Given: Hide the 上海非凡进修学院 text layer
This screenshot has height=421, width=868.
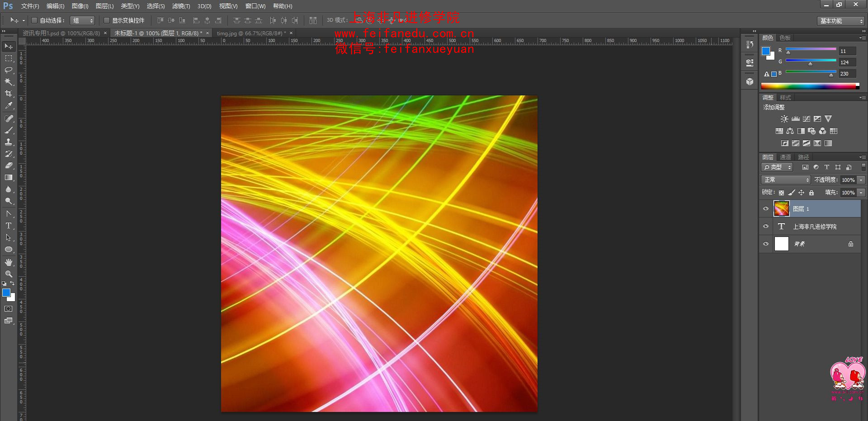Looking at the screenshot, I should coord(766,227).
